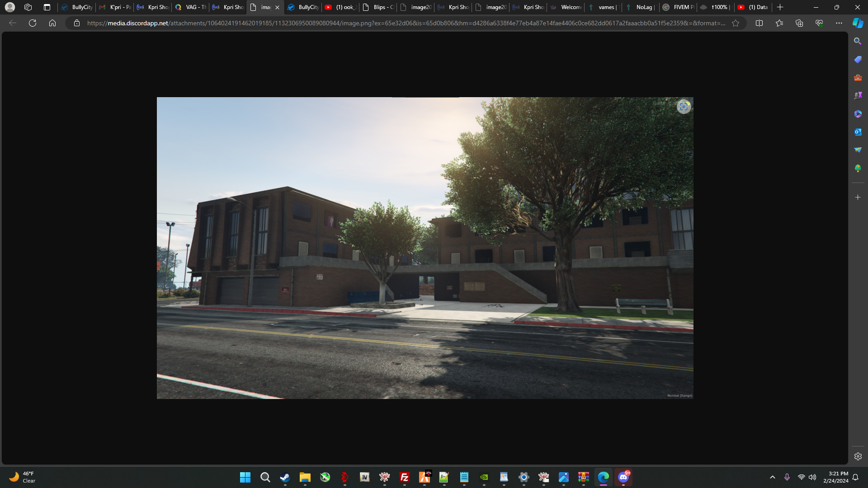Open microphone status in system tray
868x488 pixels.
(787, 477)
